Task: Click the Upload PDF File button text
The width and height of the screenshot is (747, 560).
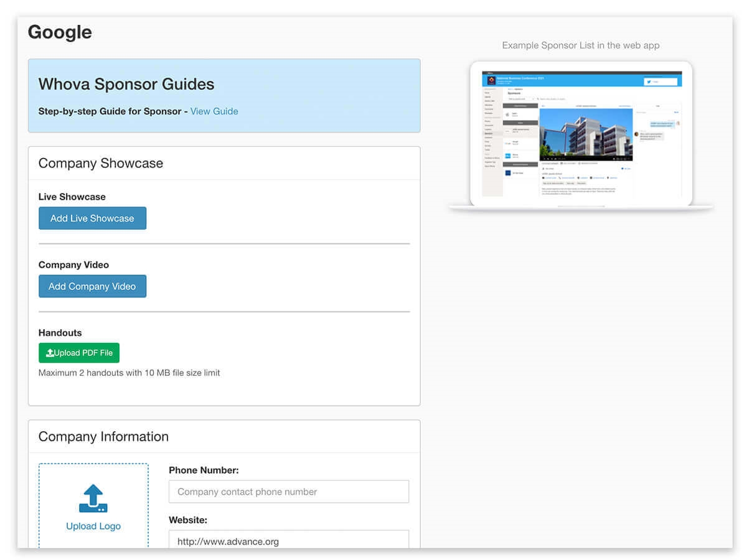Action: coord(83,353)
